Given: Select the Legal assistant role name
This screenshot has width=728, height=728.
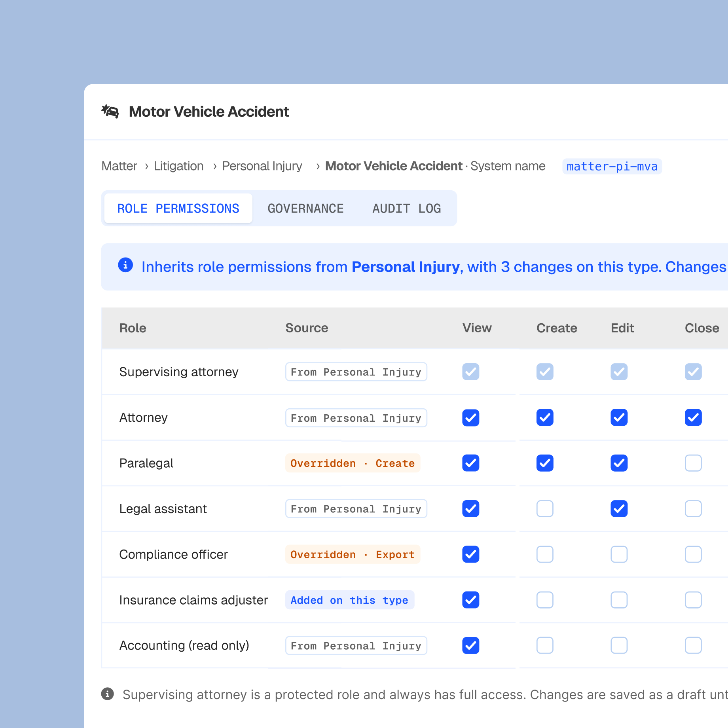Looking at the screenshot, I should click(x=163, y=509).
